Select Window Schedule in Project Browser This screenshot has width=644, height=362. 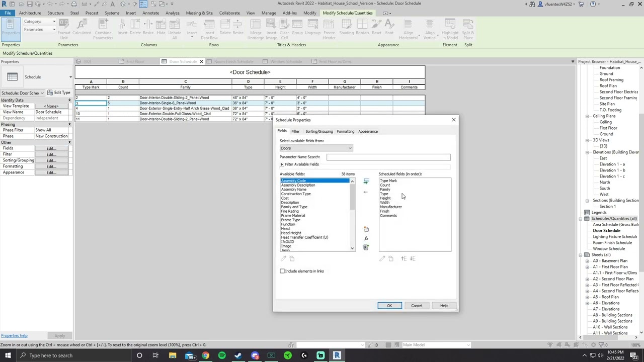point(609,249)
